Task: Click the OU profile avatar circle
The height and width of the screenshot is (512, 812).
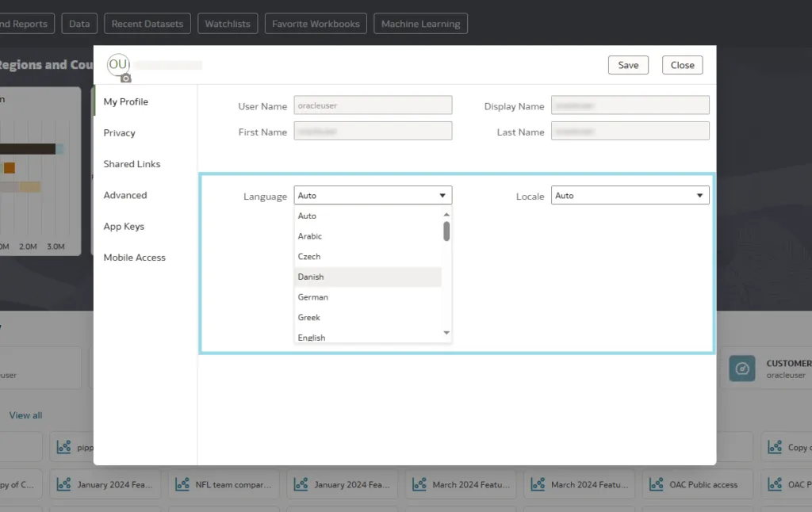Action: 117,64
